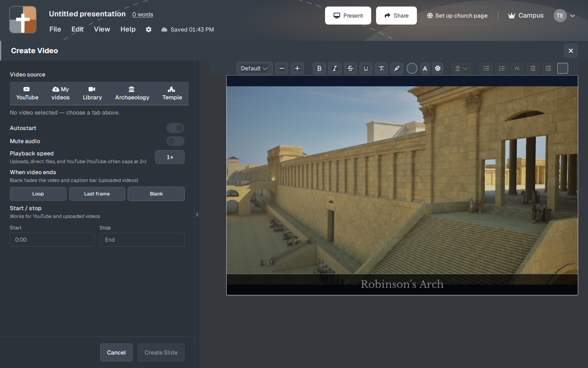
Task: Open the 1× playback speed selector
Action: (x=170, y=157)
